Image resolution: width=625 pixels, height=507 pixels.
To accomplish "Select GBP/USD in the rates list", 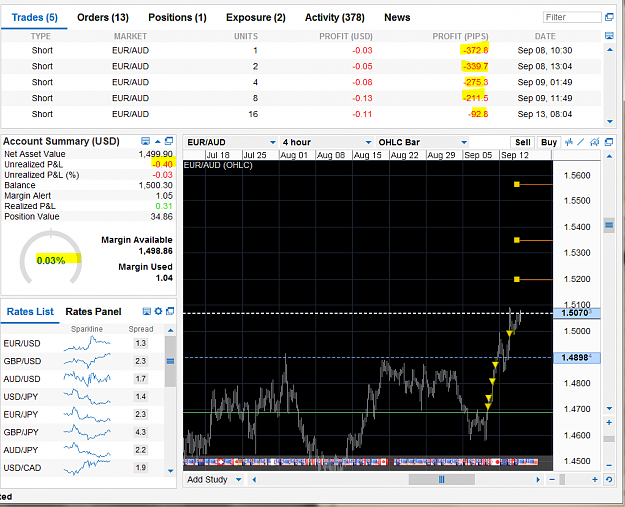I will tap(83, 361).
